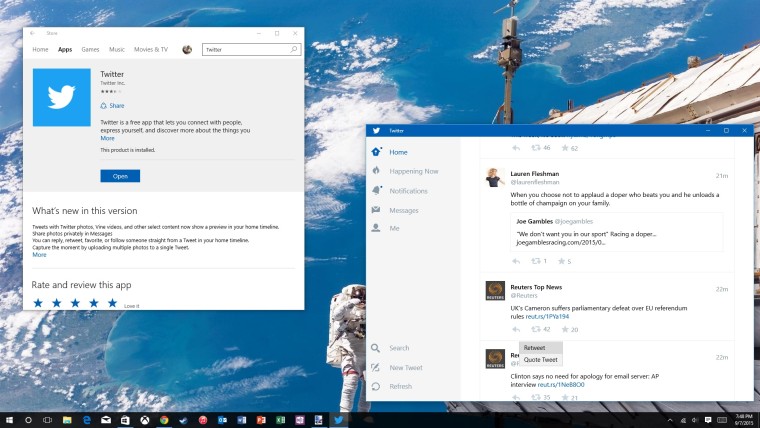Click the Lauren Fleshman name on the tweet
The image size is (760, 428).
(535, 174)
